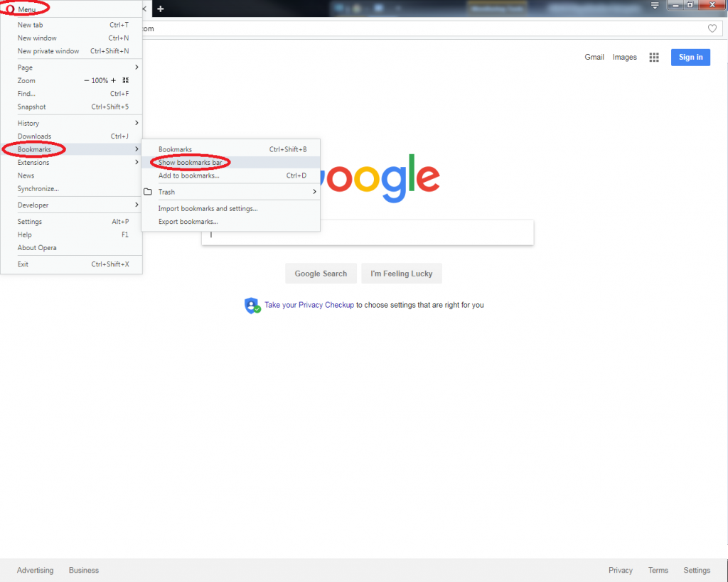728x582 pixels.
Task: Expand the Bookmarks submenu
Action: tap(34, 149)
